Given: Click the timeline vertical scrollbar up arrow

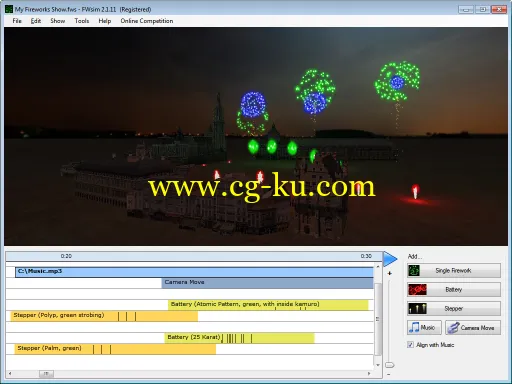Looking at the screenshot, I should point(378,267).
